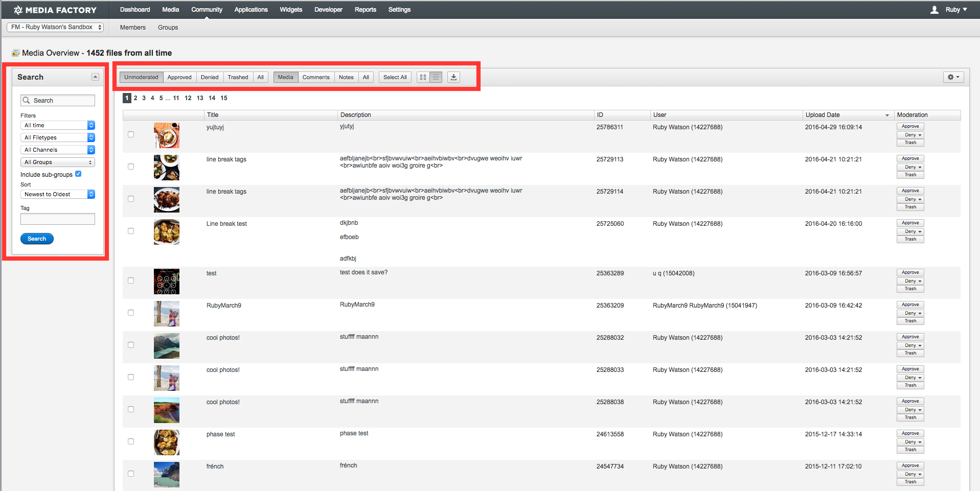This screenshot has width=980, height=491.
Task: Open thumbnail of media ID 25288032
Action: (167, 346)
